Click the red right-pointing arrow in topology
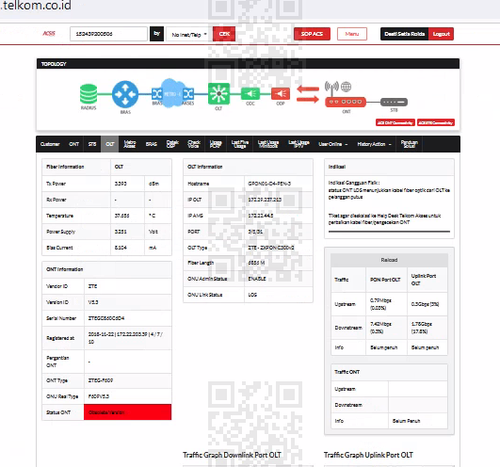The image size is (500, 467). tap(308, 99)
